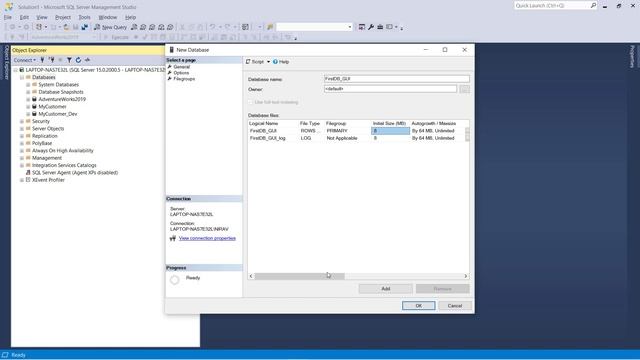The width and height of the screenshot is (640, 360).
Task: Open the File menu
Action: coord(8,17)
